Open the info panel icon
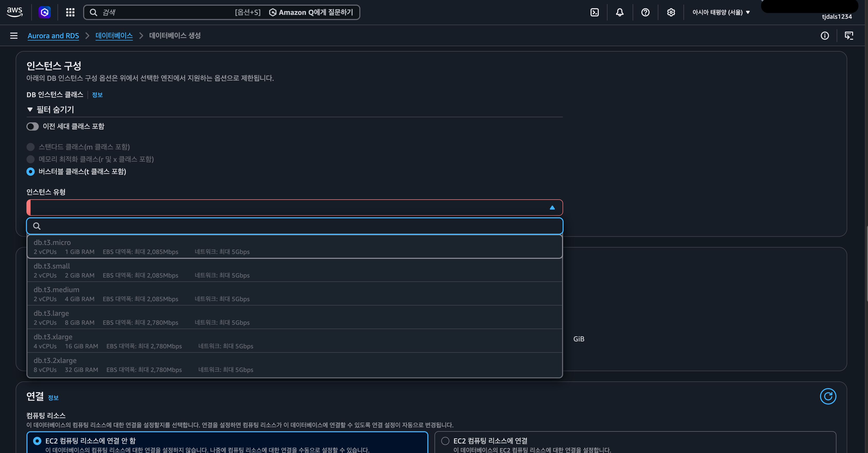 [x=825, y=35]
